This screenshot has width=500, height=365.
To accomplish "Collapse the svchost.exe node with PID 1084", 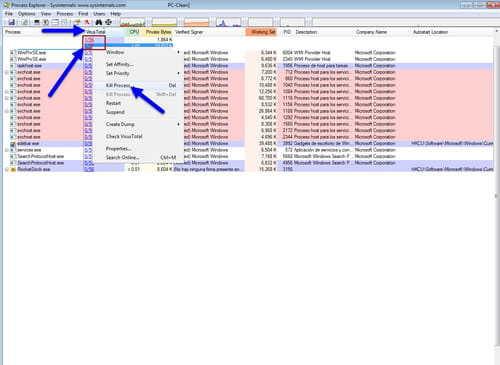I will tap(7, 92).
